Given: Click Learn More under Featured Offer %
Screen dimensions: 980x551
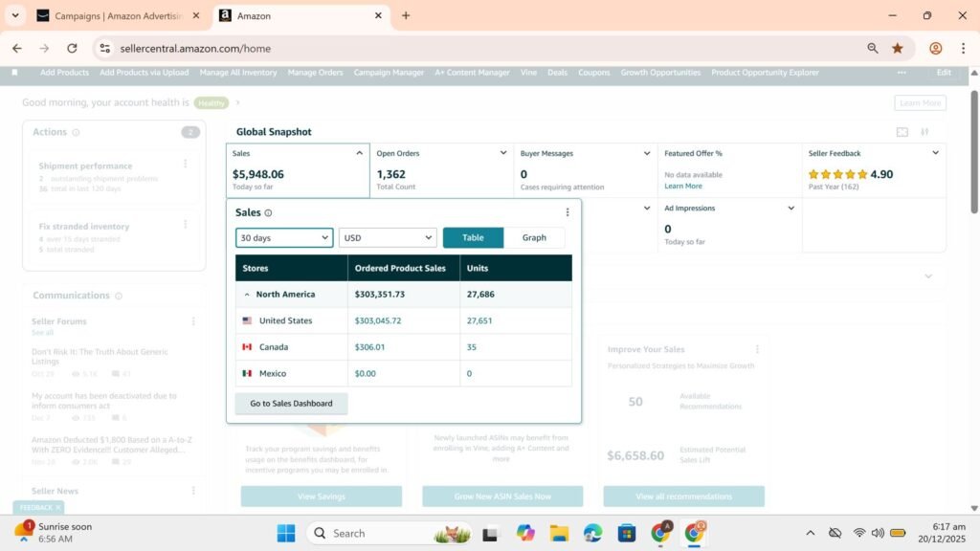Looking at the screenshot, I should pyautogui.click(x=683, y=187).
